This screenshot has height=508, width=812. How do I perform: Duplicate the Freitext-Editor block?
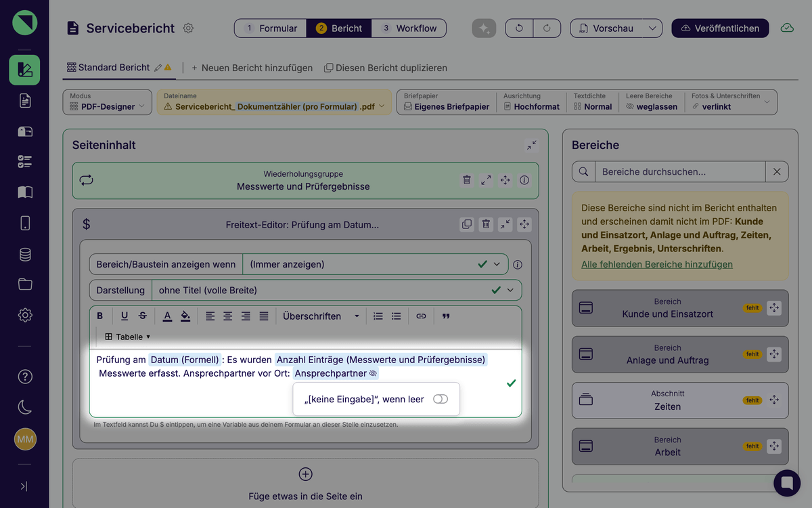point(467,224)
